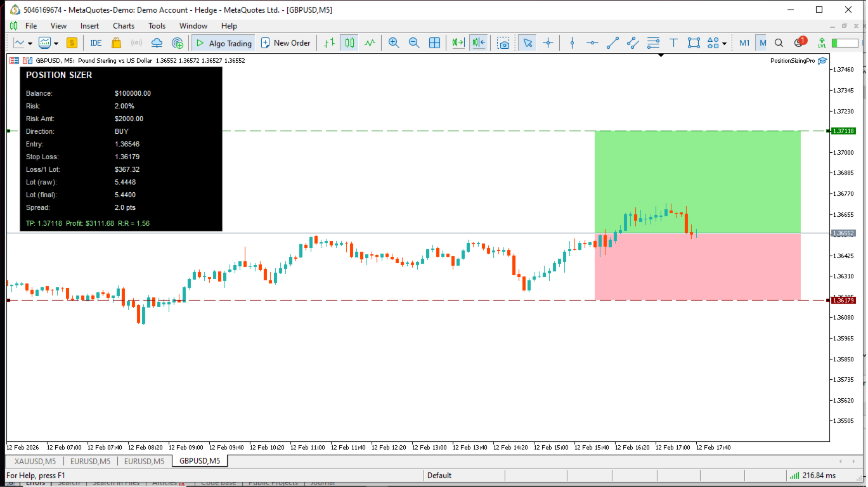Click the pink stop loss zone

tap(697, 267)
